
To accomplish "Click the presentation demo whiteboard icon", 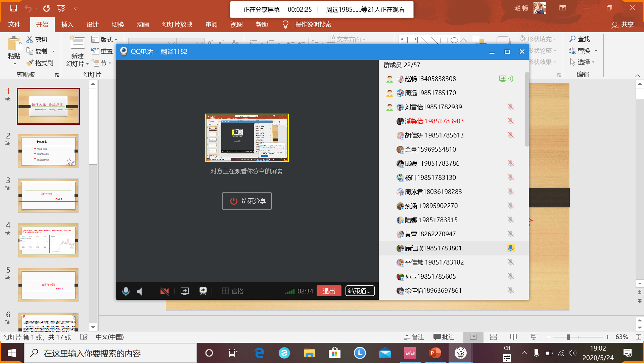I will pos(203,291).
